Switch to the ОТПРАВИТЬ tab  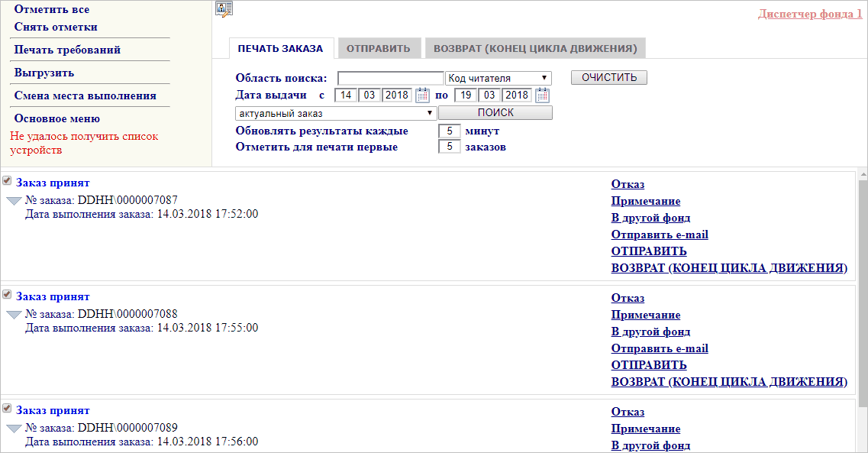pyautogui.click(x=378, y=48)
